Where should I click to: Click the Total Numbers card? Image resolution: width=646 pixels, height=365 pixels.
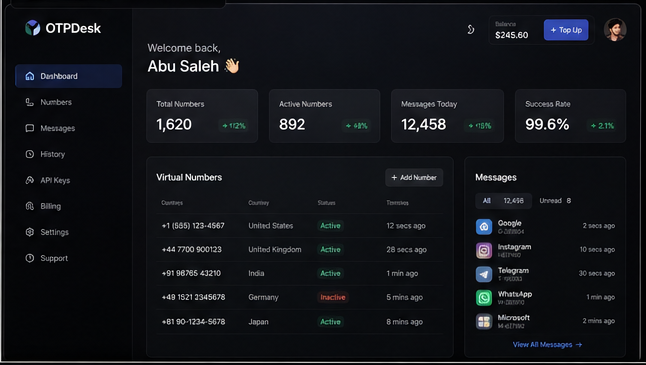coord(202,116)
